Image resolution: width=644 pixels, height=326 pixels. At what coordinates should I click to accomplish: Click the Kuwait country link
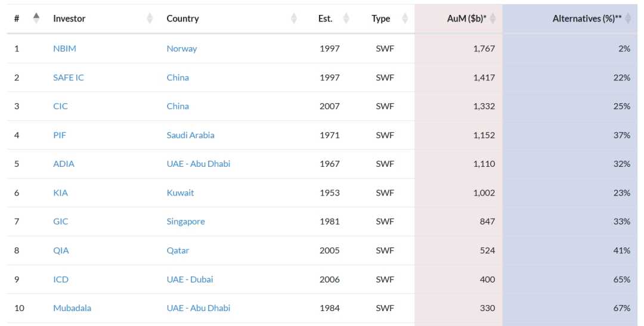[180, 193]
